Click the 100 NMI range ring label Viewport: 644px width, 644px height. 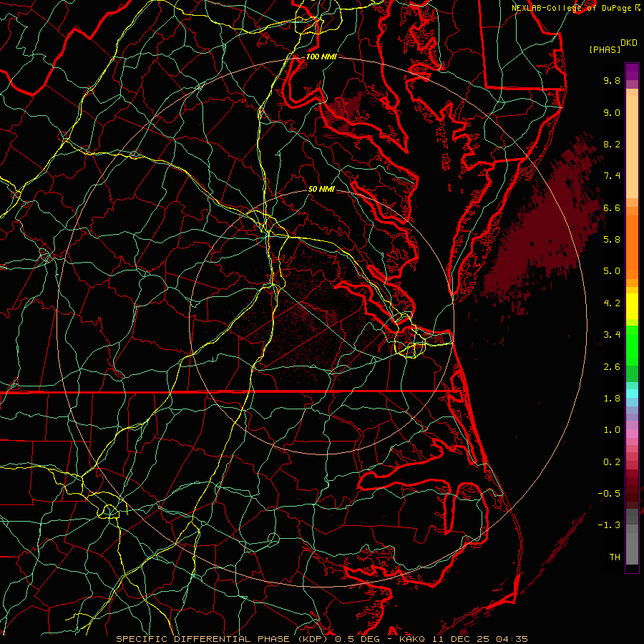pyautogui.click(x=321, y=57)
